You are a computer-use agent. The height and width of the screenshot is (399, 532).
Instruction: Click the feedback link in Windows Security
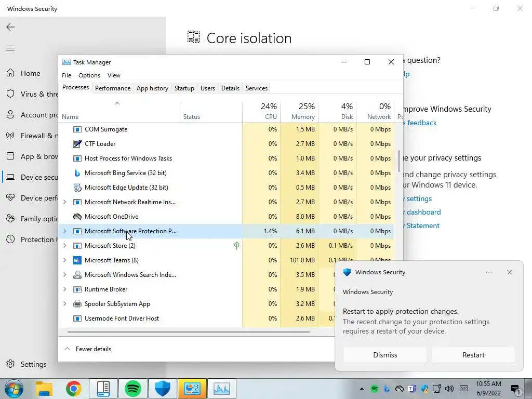(420, 123)
